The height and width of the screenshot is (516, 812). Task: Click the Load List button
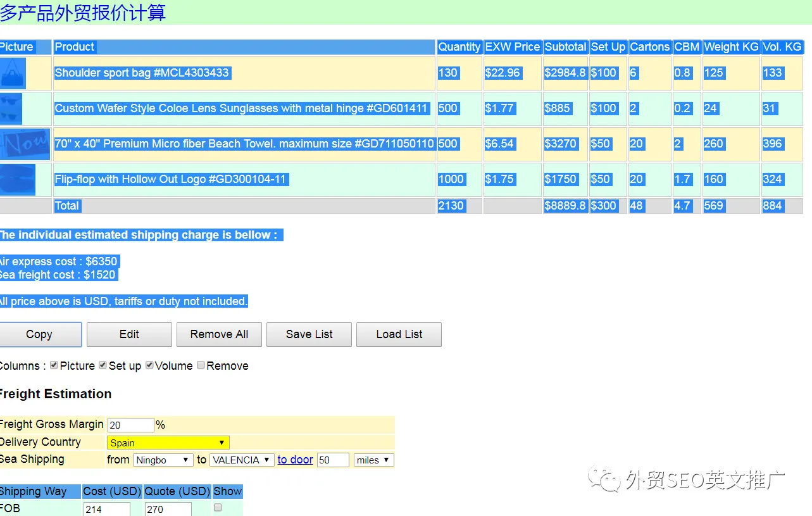point(399,334)
